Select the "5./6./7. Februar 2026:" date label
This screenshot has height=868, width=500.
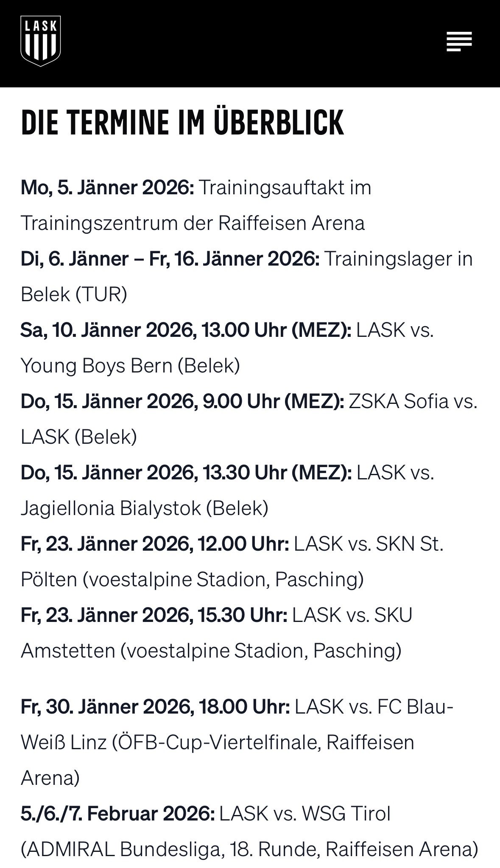pyautogui.click(x=117, y=814)
